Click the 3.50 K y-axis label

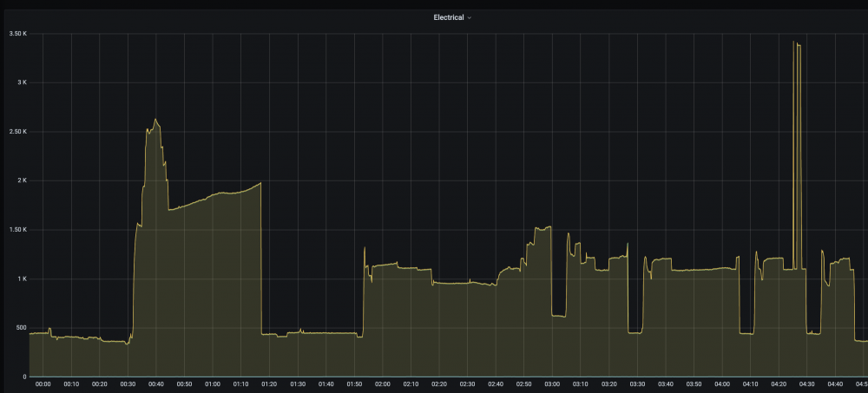pos(18,34)
